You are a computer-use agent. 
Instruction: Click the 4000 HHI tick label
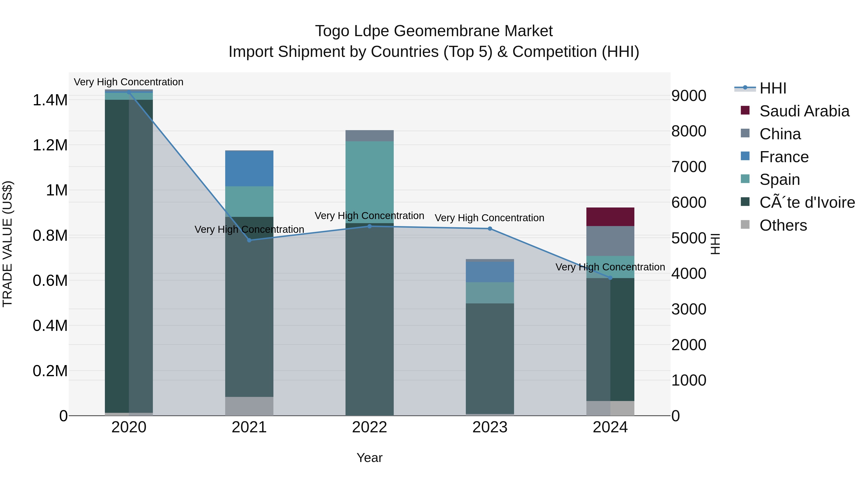click(689, 273)
